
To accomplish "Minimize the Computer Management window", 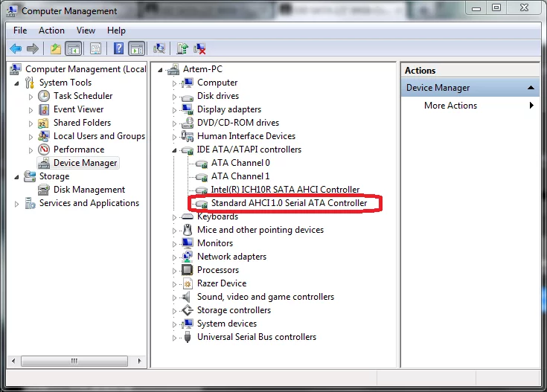I will (476, 7).
